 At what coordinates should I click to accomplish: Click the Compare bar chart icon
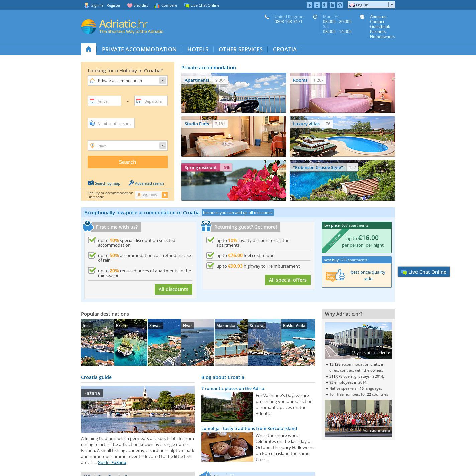click(x=157, y=5)
